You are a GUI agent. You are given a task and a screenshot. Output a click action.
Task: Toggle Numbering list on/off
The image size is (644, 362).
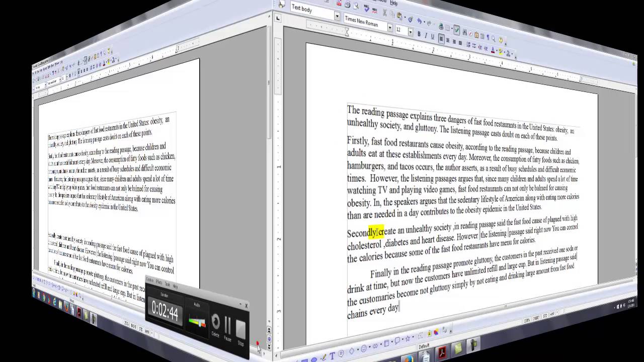[x=468, y=45]
